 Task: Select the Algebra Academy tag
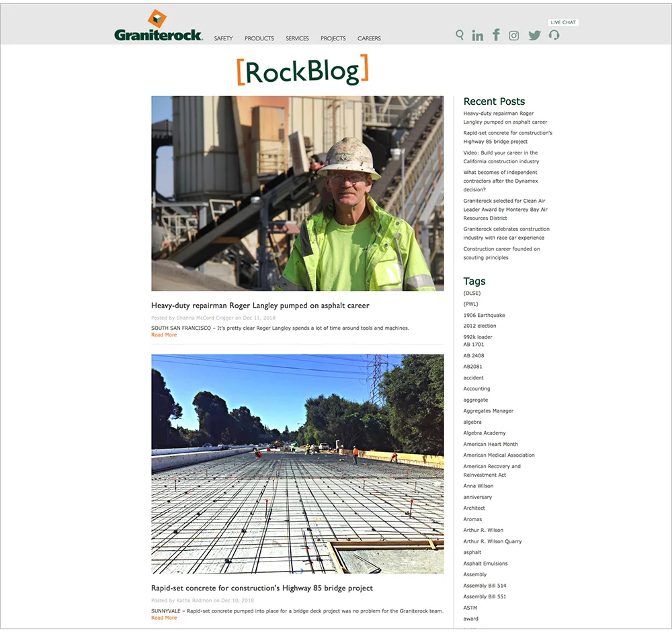pyautogui.click(x=485, y=433)
